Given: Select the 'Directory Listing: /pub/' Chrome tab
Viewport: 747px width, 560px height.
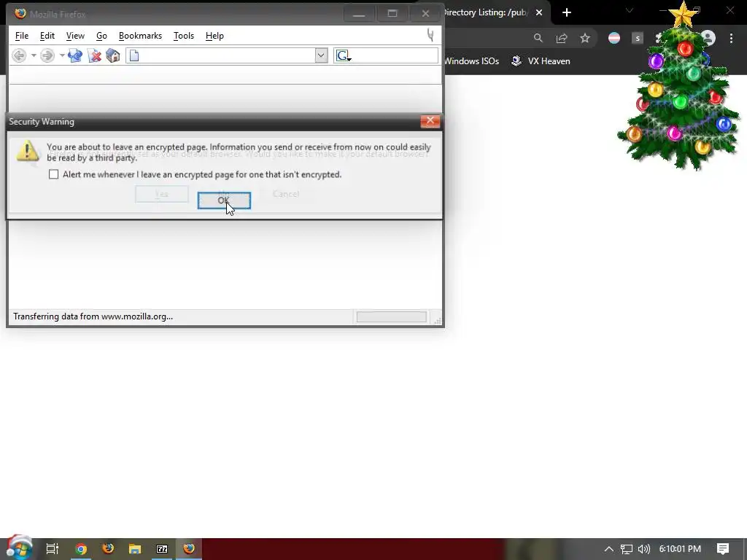Looking at the screenshot, I should [484, 12].
